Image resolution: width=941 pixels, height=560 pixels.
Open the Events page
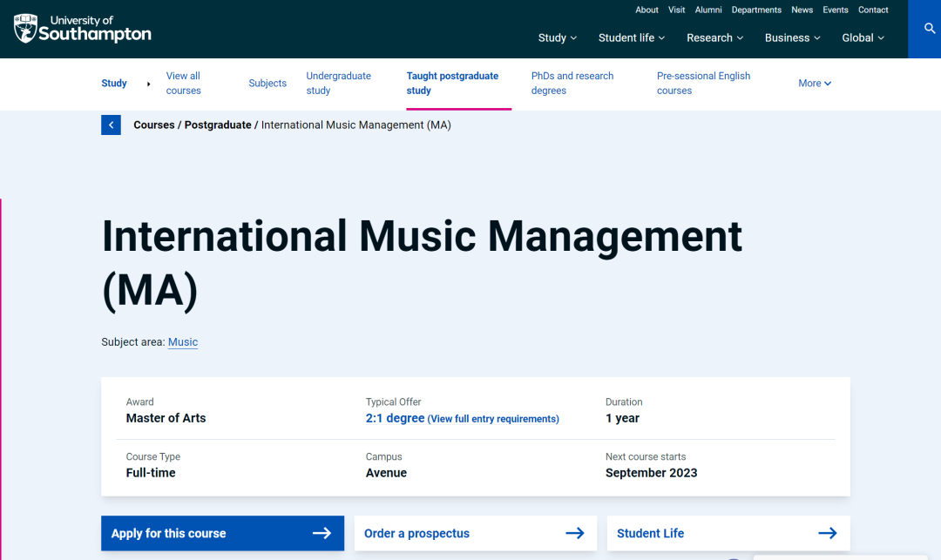coord(836,10)
